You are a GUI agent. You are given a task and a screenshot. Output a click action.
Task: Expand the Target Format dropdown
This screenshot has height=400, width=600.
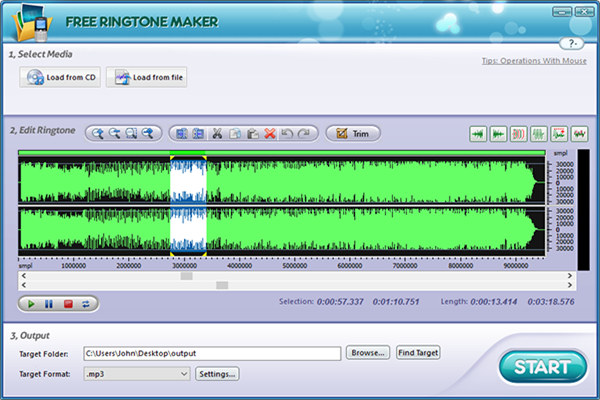tap(184, 374)
